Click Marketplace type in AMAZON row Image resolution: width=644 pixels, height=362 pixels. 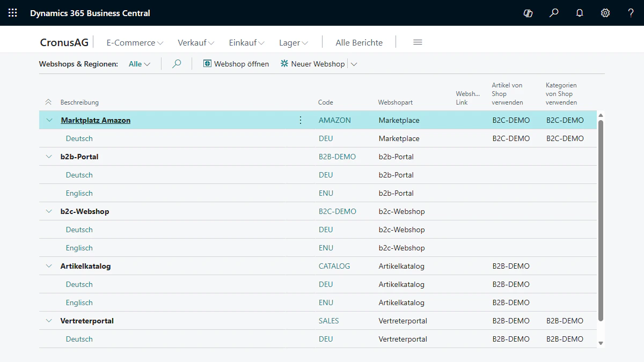[x=399, y=120]
